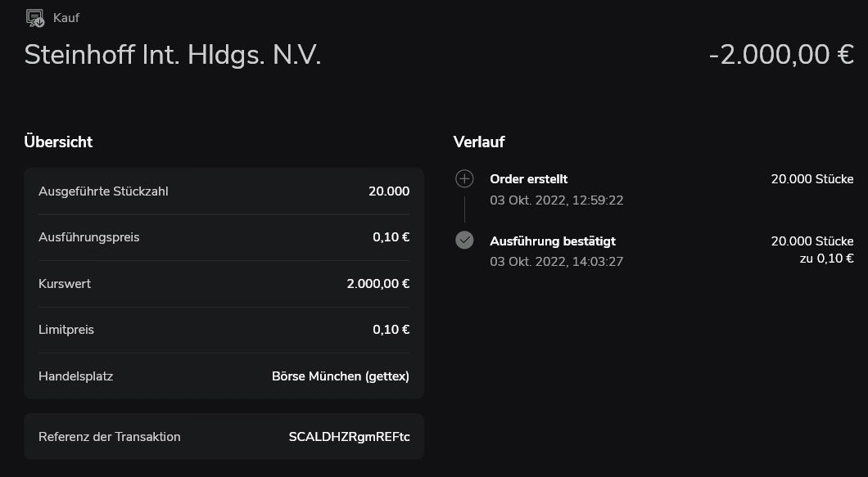Click the plus icon beside Order erstellt

464,178
